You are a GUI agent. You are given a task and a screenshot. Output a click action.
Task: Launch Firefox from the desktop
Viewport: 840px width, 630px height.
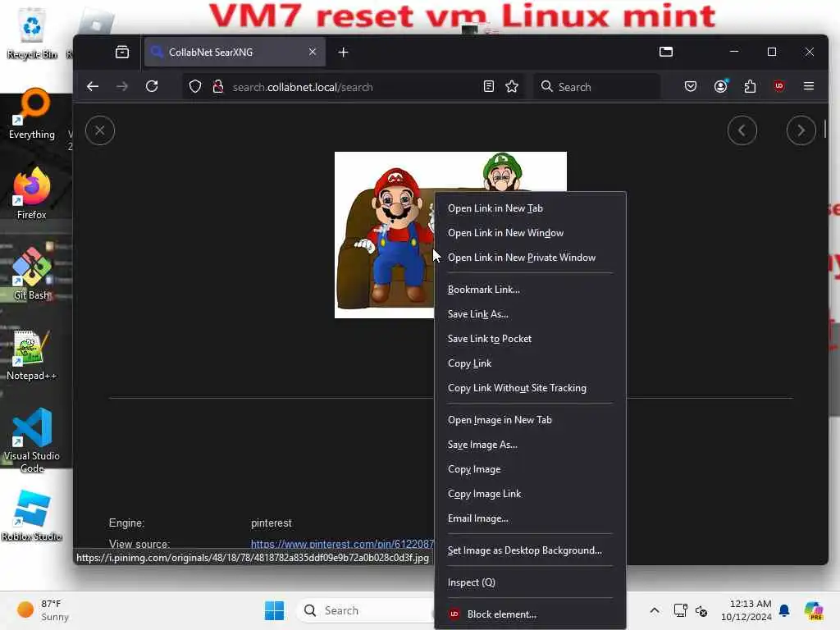click(x=32, y=194)
